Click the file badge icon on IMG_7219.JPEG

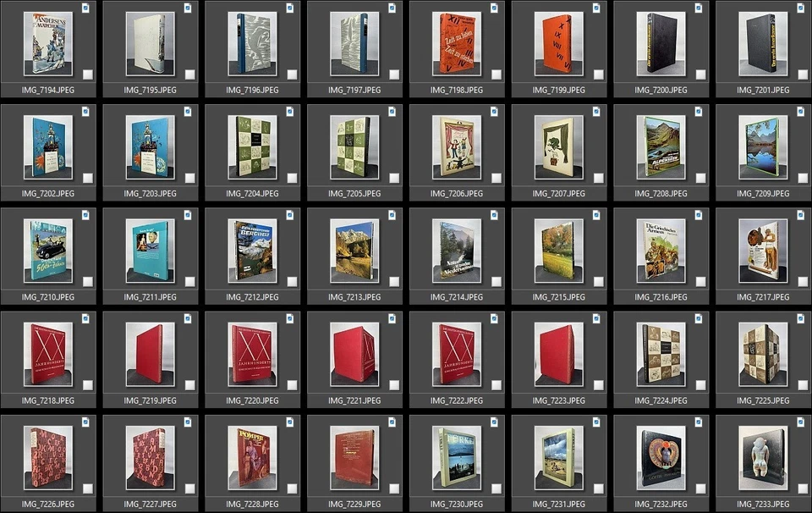pos(188,318)
